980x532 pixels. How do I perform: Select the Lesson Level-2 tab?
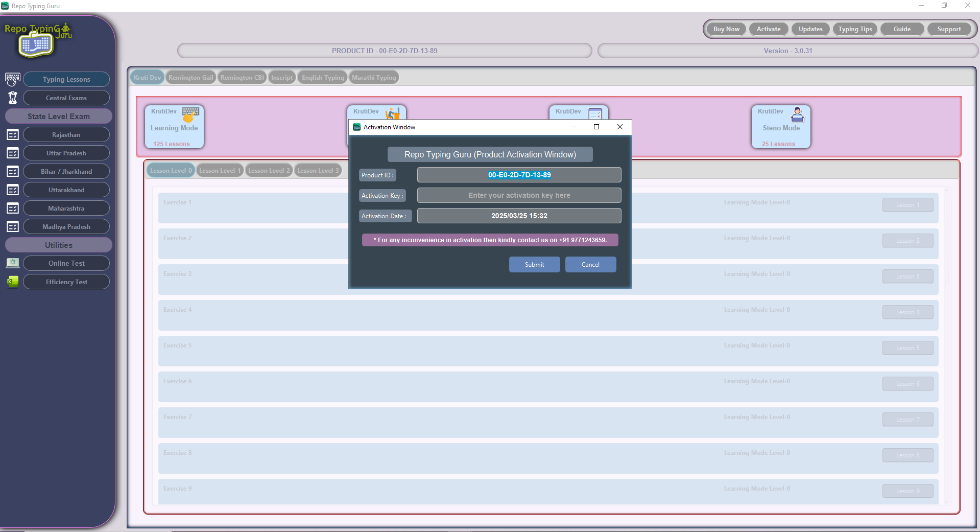coord(269,171)
